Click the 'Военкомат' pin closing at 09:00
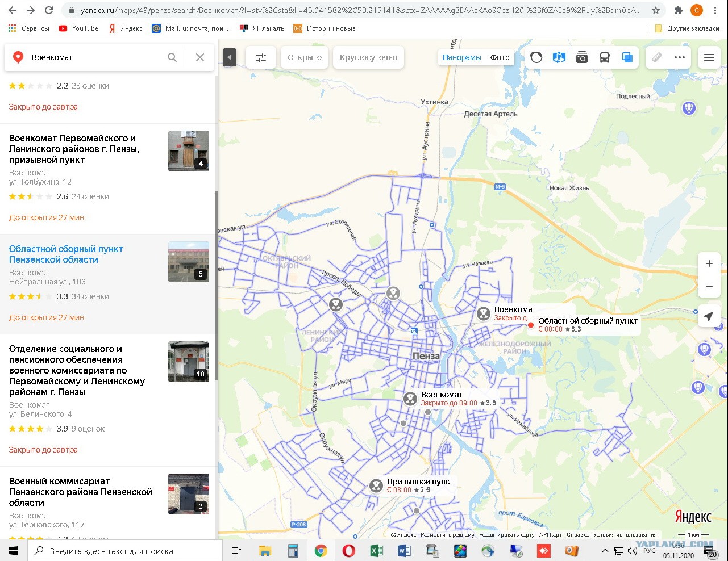The image size is (728, 561). pyautogui.click(x=410, y=399)
